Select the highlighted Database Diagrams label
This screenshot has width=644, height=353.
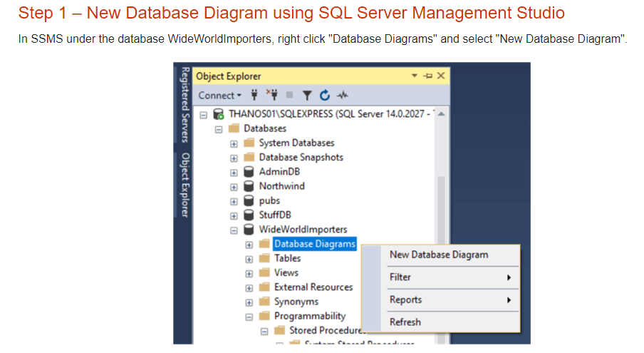[315, 244]
